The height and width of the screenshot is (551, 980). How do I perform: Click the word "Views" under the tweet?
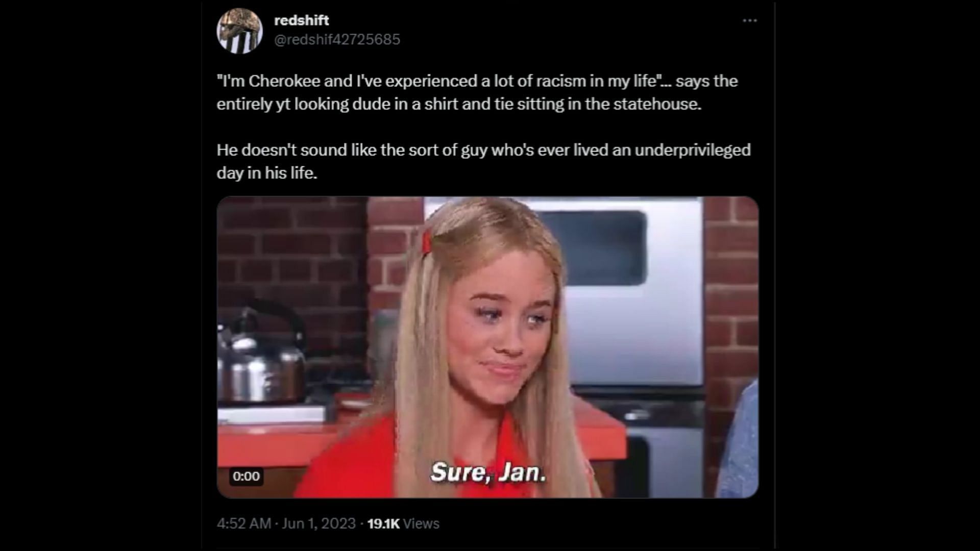point(421,523)
